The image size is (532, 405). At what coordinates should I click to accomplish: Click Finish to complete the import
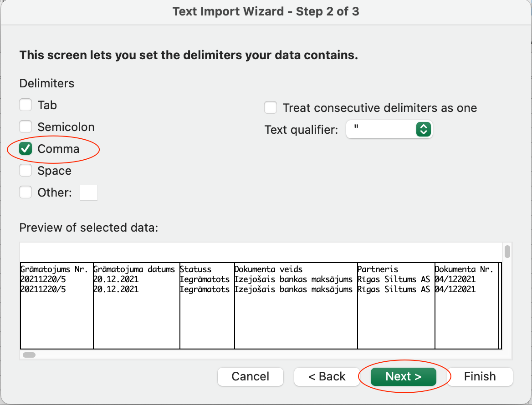(480, 376)
